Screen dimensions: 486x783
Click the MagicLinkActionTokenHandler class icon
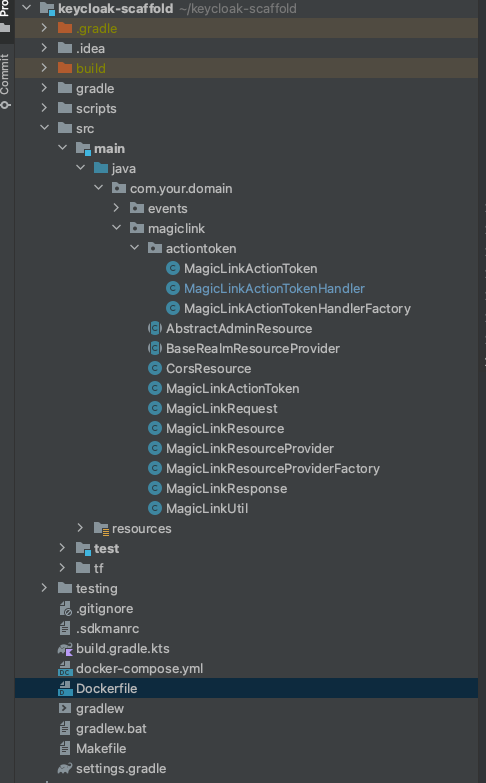pos(173,289)
